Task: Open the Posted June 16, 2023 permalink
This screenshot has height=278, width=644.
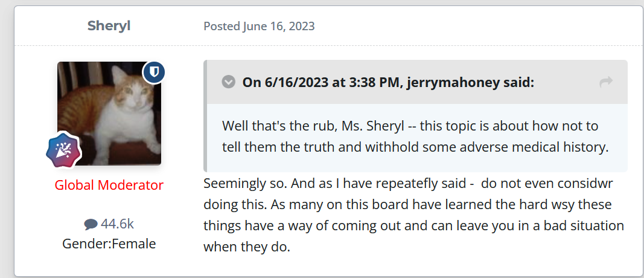Action: (x=259, y=27)
